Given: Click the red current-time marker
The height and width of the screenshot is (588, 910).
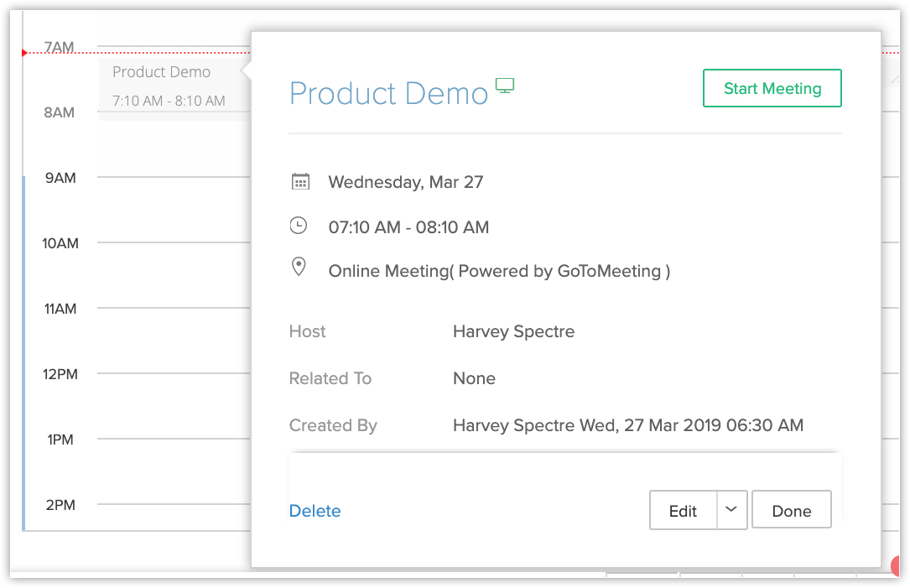Looking at the screenshot, I should [24, 53].
